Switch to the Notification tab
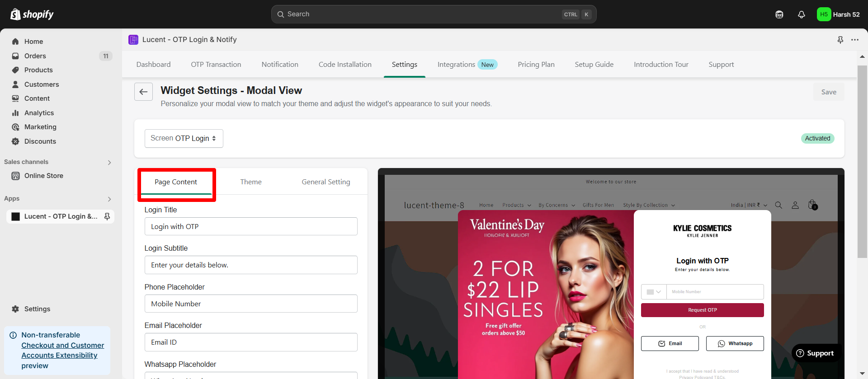Image resolution: width=868 pixels, height=379 pixels. click(280, 65)
